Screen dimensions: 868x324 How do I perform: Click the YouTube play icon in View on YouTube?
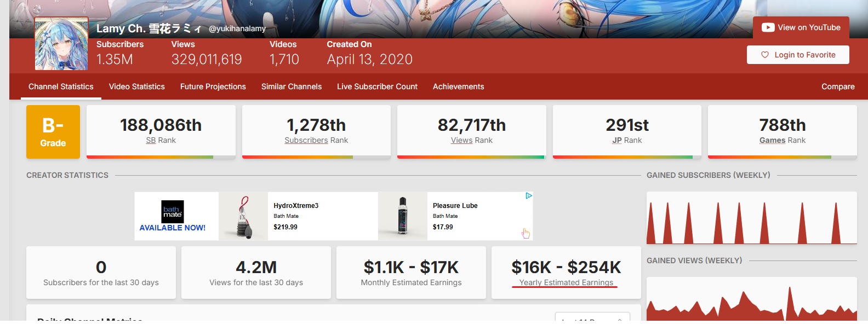(x=768, y=27)
